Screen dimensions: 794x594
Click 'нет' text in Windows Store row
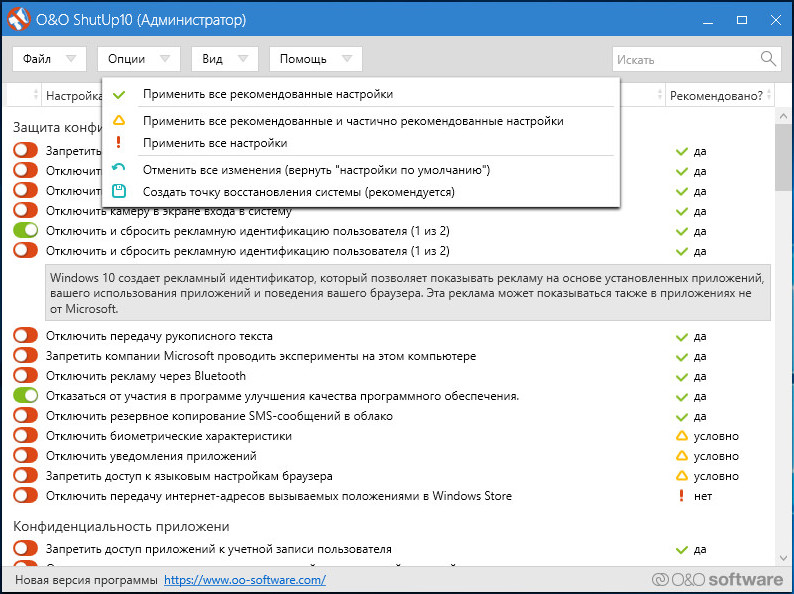click(703, 496)
